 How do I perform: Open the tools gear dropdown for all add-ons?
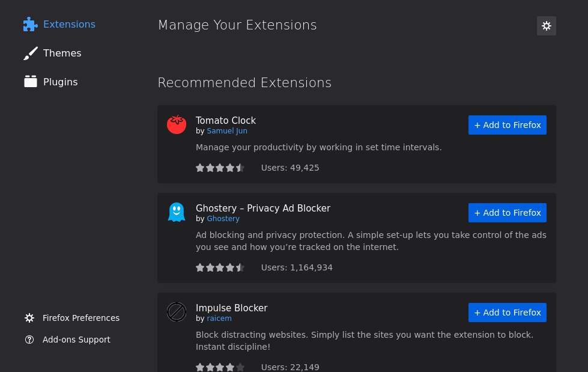pos(547,26)
